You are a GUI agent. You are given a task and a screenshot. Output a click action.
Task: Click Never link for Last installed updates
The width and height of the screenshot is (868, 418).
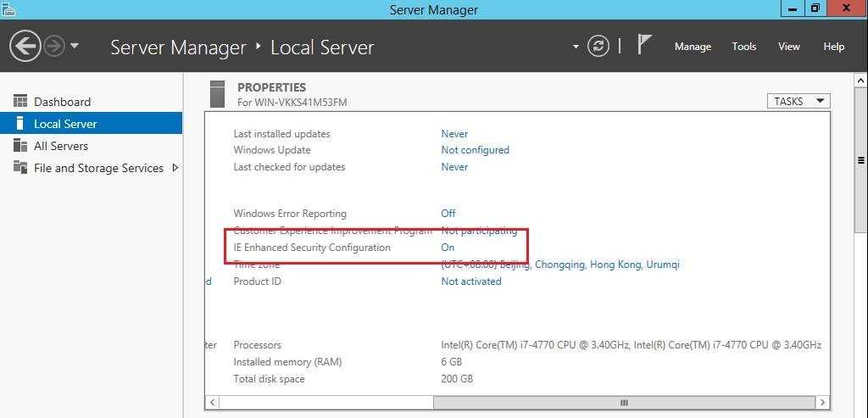[454, 134]
